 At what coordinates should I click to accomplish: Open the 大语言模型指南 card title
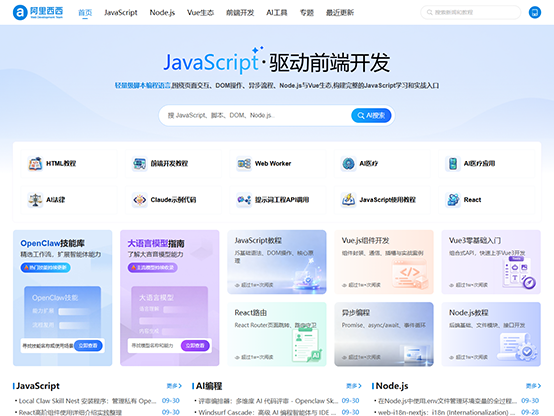click(156, 243)
